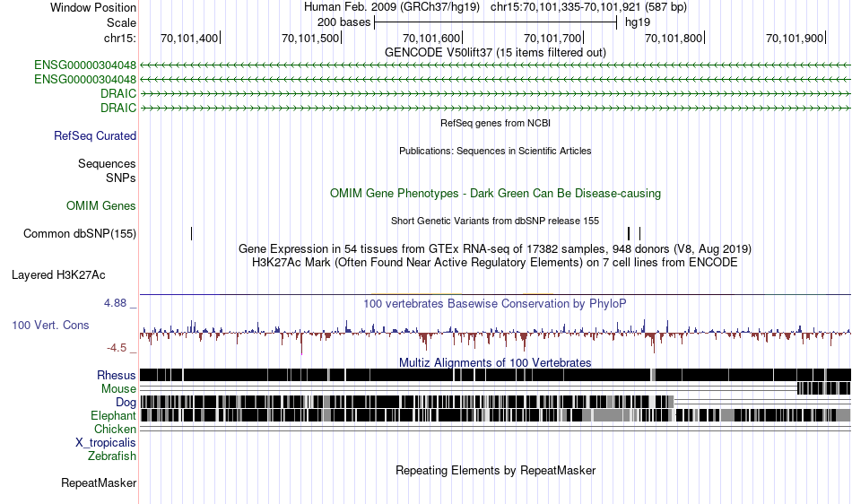Screen dimensions: 852x504
Task: Click the PhyloP lower limit value -4.5
Action: pos(117,348)
